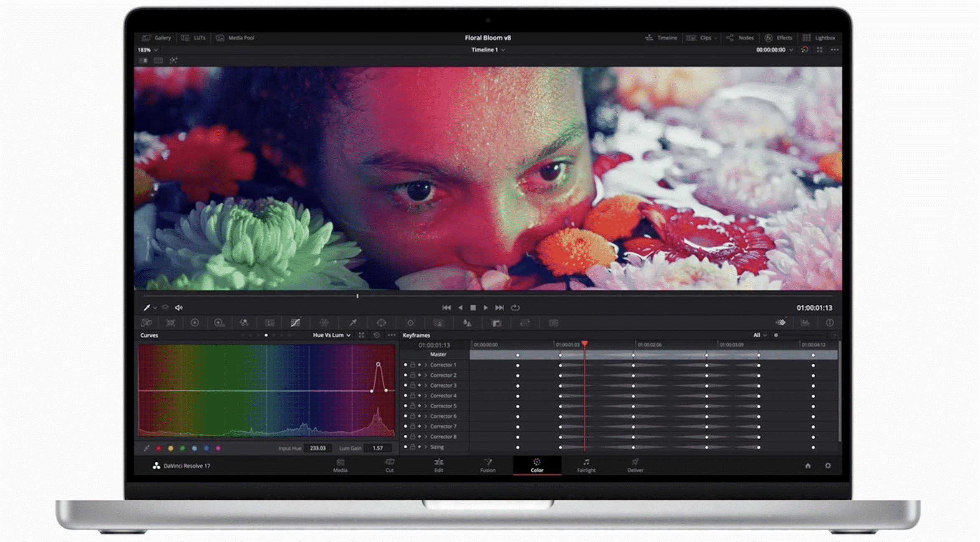The height and width of the screenshot is (542, 980).
Task: Open the Scopes panel icon
Action: pos(805,323)
